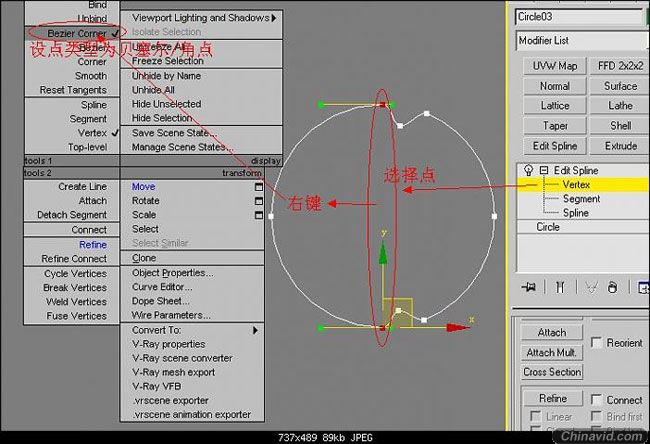650x444 pixels.
Task: Click the Extrude modifier button
Action: [x=620, y=146]
